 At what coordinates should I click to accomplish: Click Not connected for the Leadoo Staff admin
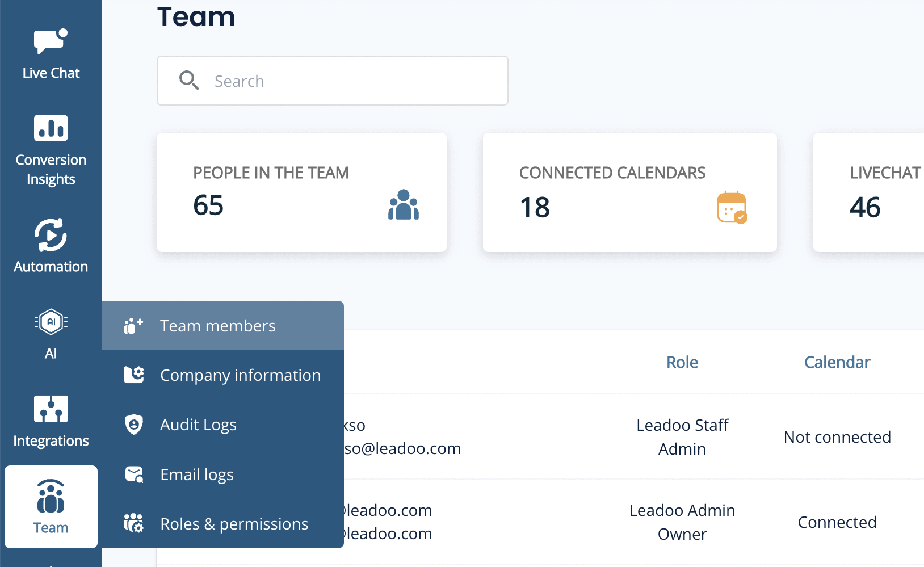tap(837, 437)
